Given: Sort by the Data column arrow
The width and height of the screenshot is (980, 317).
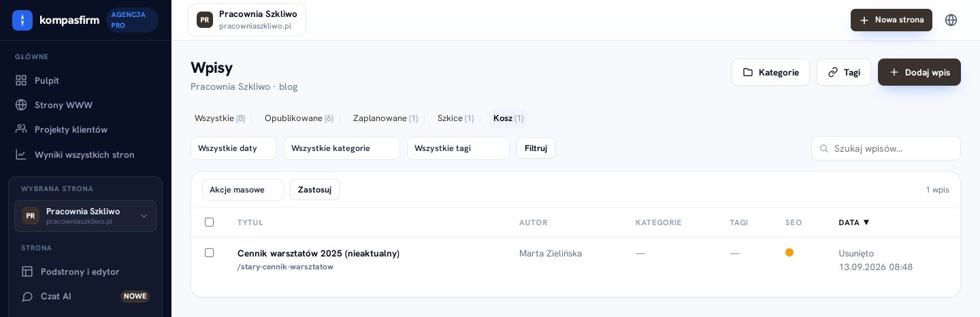Looking at the screenshot, I should tap(866, 222).
